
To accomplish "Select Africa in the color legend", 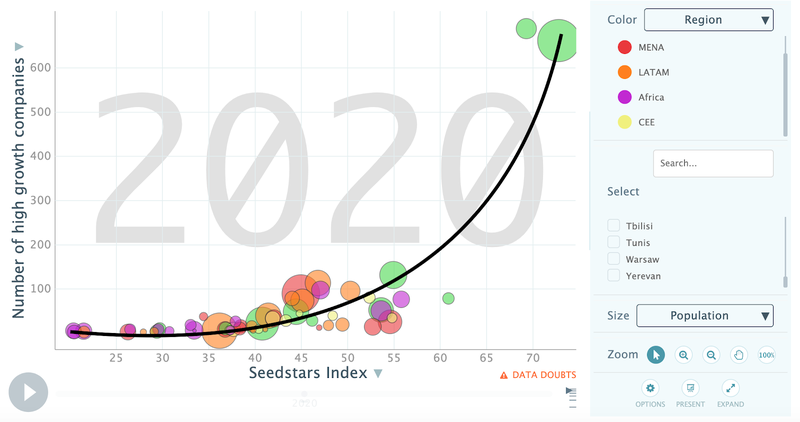I will tap(625, 97).
